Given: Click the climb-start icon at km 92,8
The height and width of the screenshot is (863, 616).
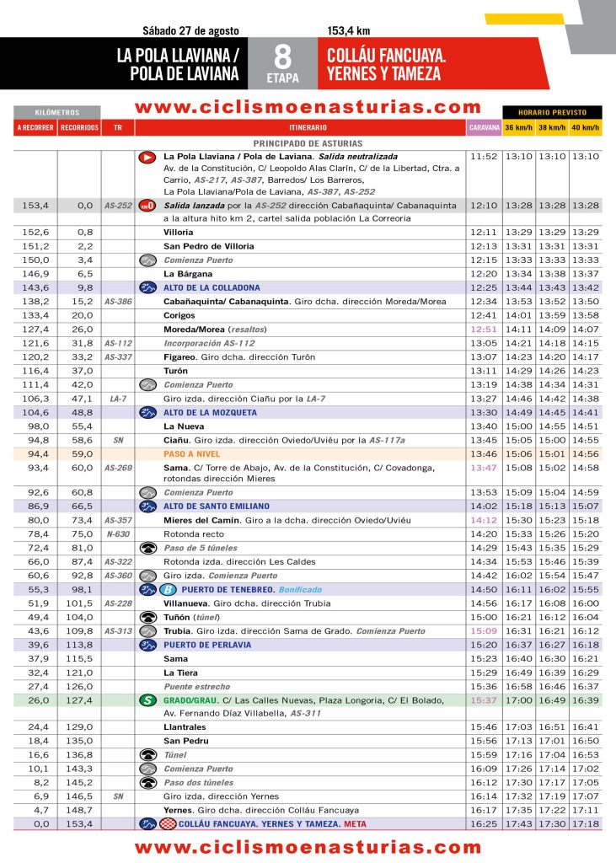Looking at the screenshot, I should pos(147,576).
